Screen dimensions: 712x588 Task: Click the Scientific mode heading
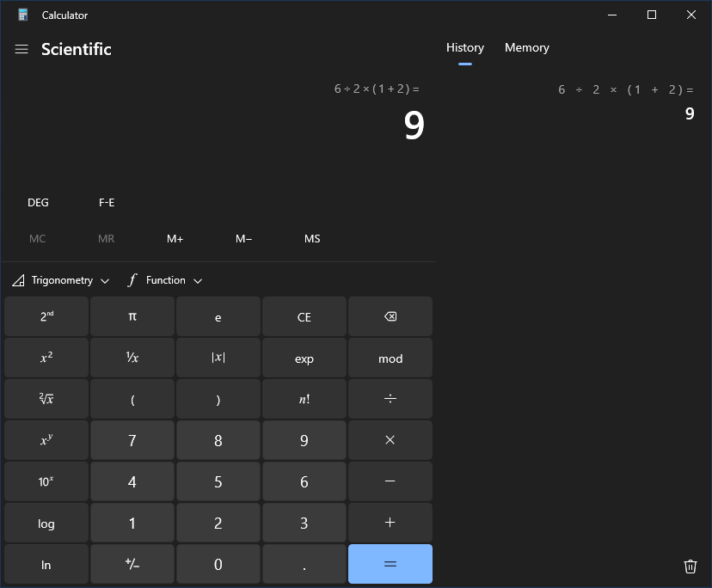pos(77,49)
